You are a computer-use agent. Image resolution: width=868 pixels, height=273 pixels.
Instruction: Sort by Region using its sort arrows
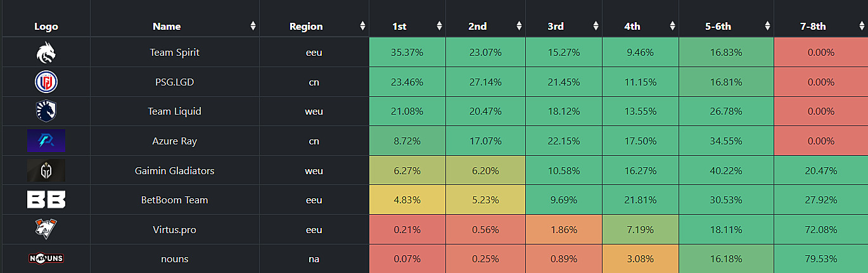(x=362, y=26)
